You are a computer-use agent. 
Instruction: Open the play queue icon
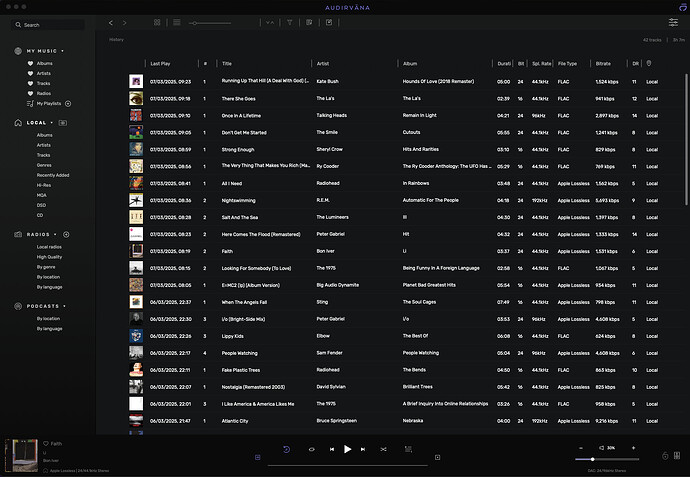click(408, 449)
